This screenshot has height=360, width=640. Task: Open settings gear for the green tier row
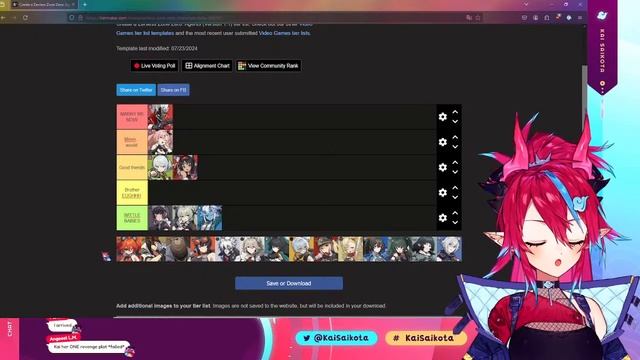point(442,218)
